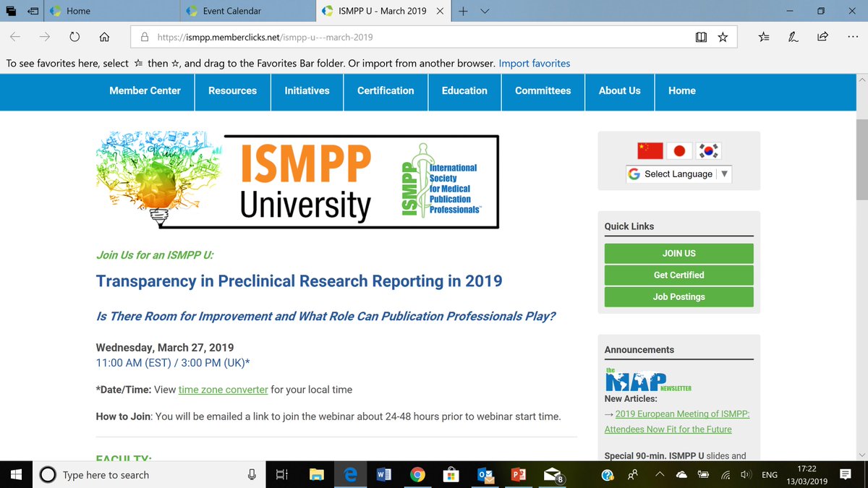The height and width of the screenshot is (488, 868).
Task: Open the Favorites hub icon
Action: pos(765,37)
